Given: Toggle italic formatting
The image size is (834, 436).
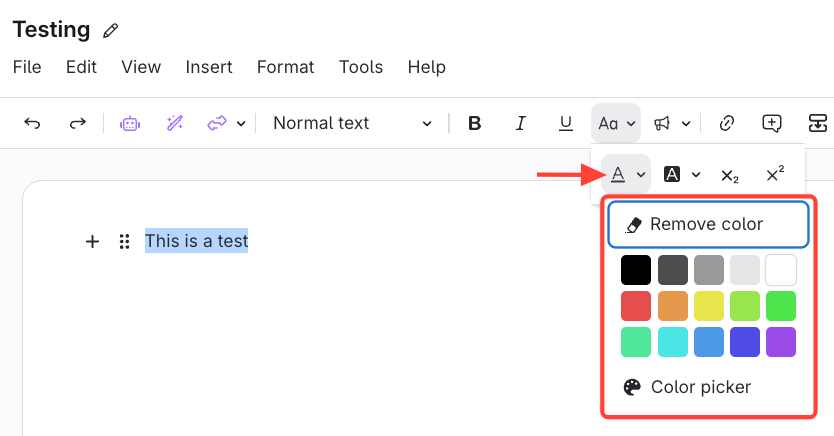Looking at the screenshot, I should click(x=520, y=123).
